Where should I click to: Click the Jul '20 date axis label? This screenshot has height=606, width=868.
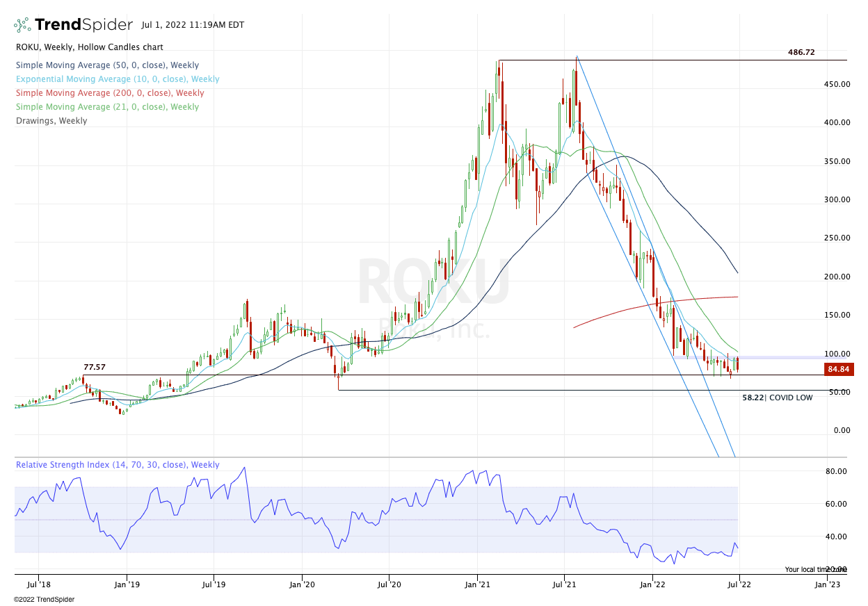click(x=389, y=586)
